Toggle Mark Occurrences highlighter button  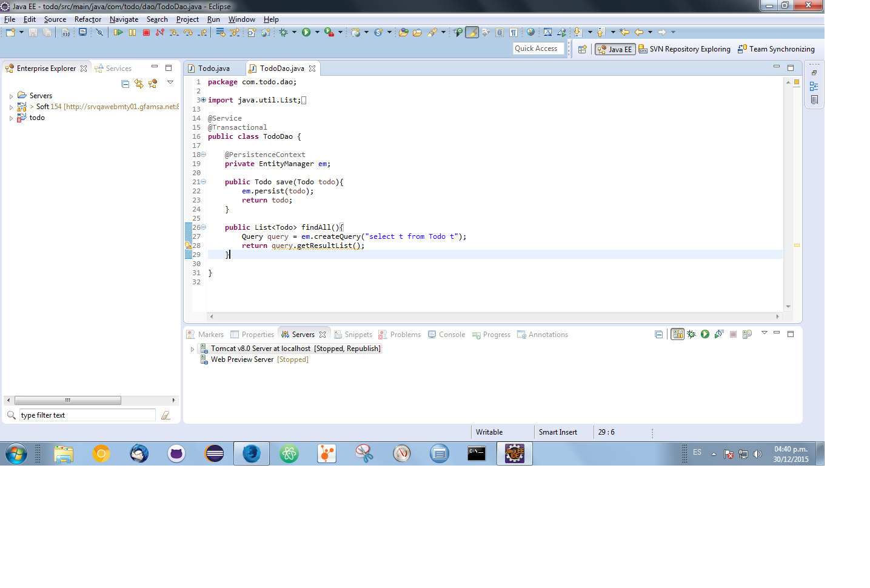click(472, 32)
